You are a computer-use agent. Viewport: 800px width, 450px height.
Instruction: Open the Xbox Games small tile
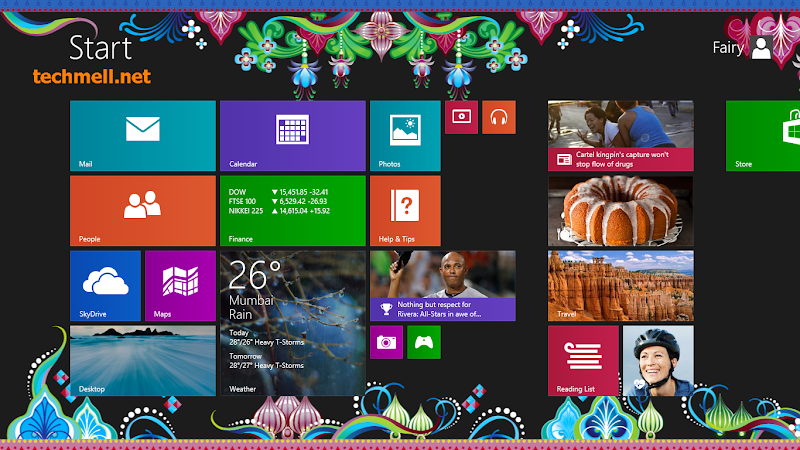(424, 342)
